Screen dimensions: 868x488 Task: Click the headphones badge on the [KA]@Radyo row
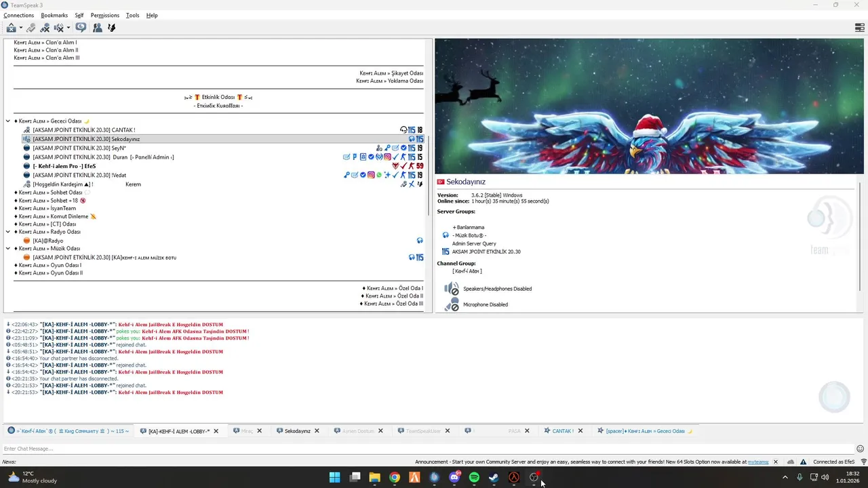coord(420,241)
